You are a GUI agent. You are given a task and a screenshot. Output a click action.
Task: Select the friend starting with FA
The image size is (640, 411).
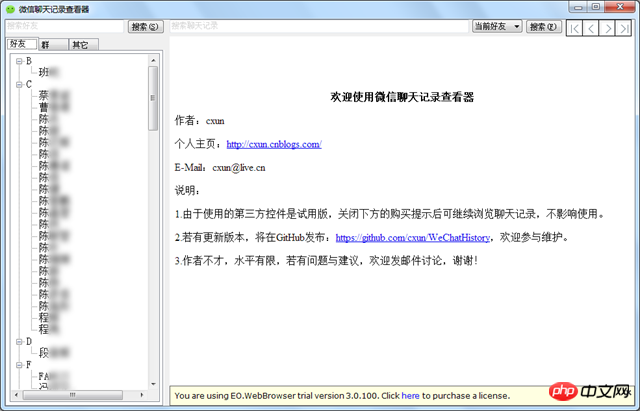(53, 376)
